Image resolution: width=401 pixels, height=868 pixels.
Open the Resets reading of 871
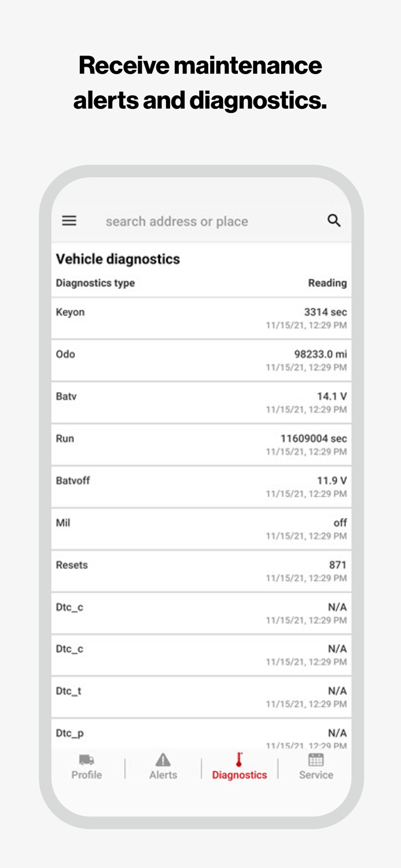pyautogui.click(x=201, y=571)
